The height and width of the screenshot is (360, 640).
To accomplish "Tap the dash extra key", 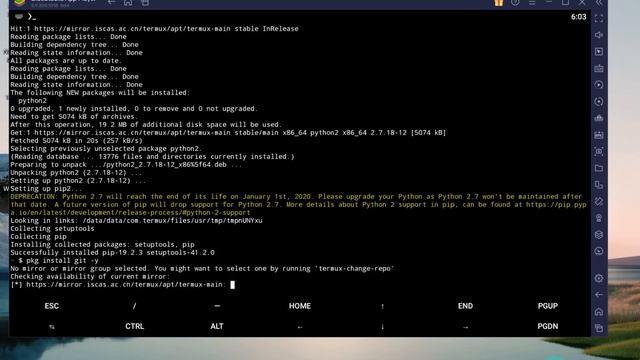I will tap(217, 306).
